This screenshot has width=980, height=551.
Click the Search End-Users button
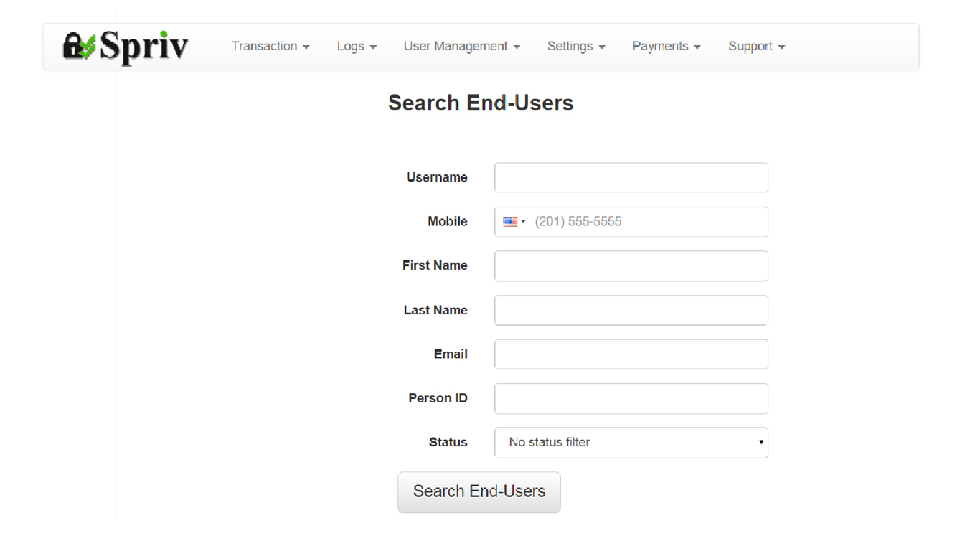(x=479, y=492)
